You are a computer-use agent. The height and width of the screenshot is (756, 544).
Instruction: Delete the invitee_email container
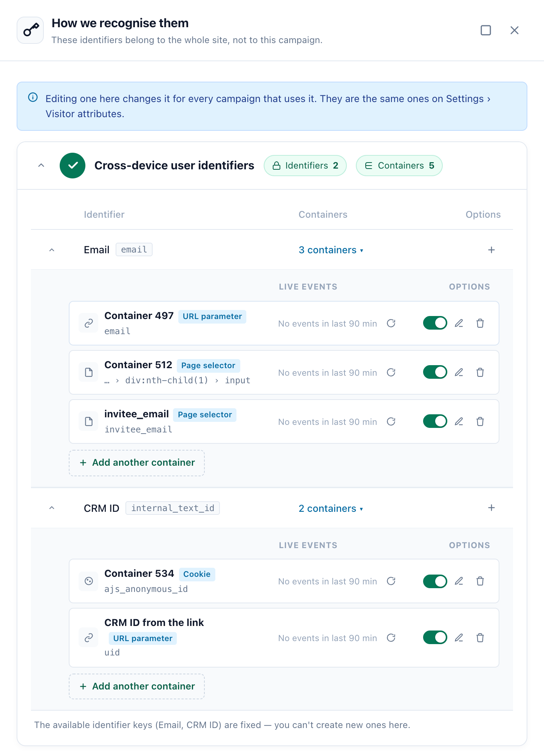[x=480, y=421]
